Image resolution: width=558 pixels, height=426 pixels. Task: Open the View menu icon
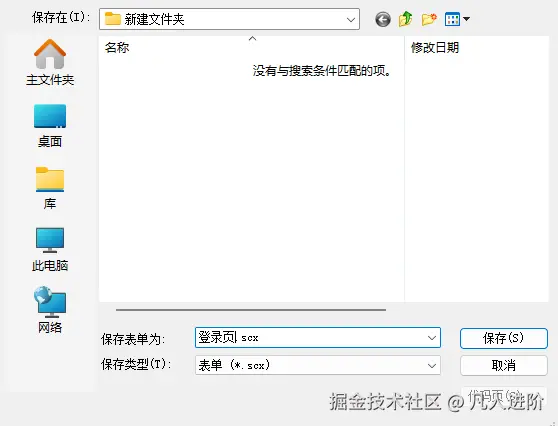(x=452, y=19)
